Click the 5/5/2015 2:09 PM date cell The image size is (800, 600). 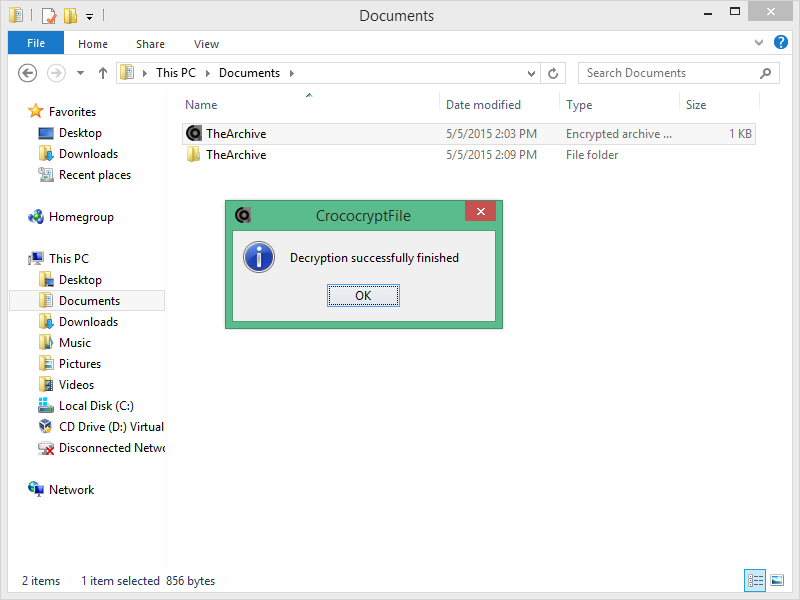tap(491, 155)
